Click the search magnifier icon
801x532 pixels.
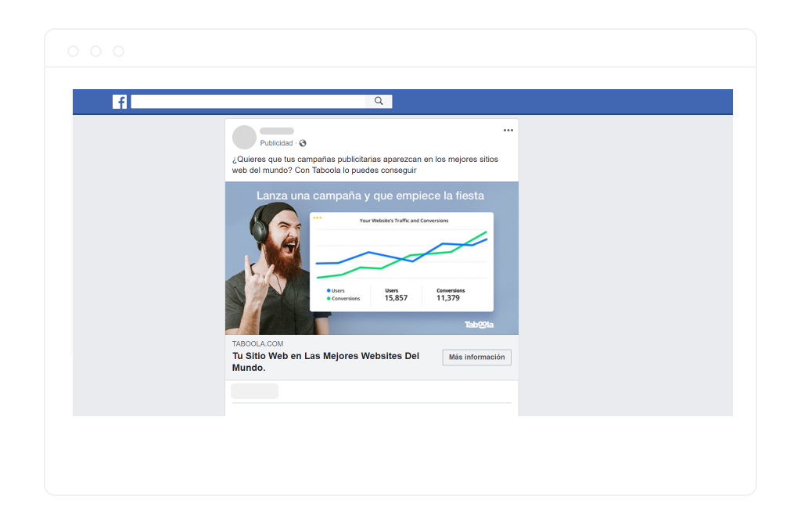pyautogui.click(x=379, y=101)
